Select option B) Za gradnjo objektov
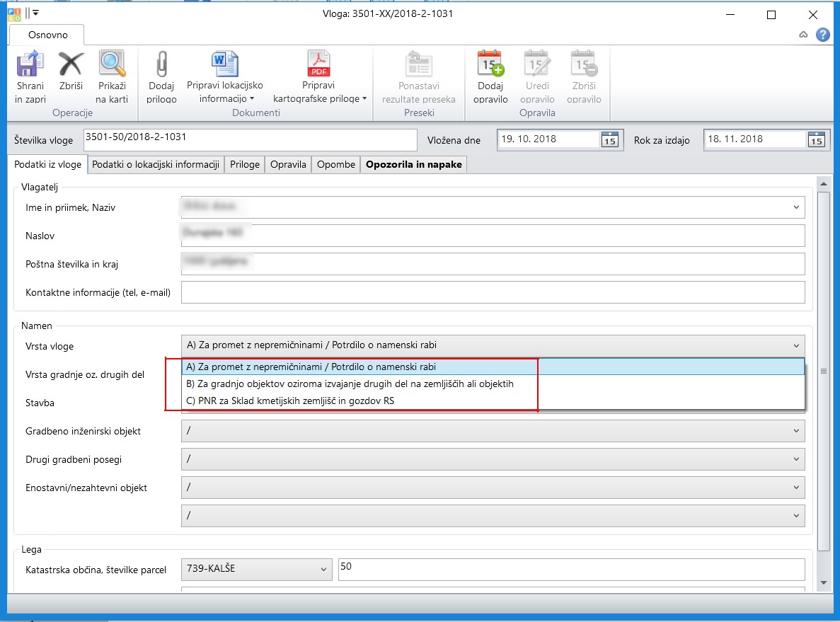 coord(349,384)
